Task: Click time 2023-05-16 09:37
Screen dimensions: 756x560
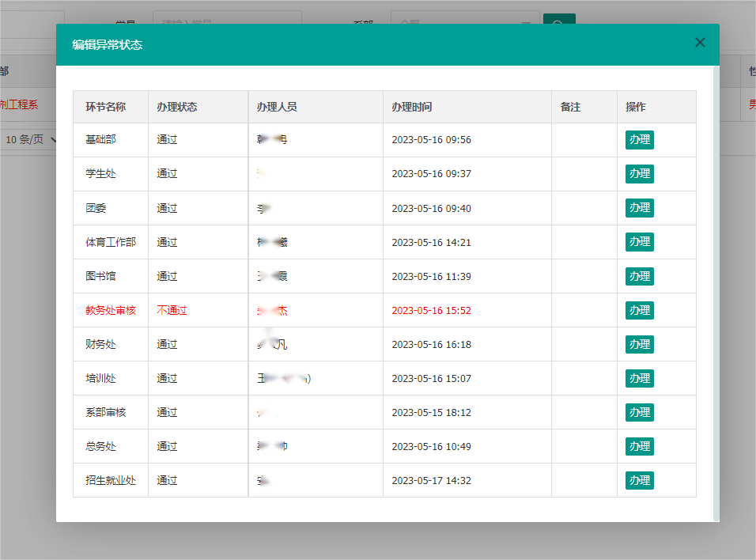Action: (431, 174)
